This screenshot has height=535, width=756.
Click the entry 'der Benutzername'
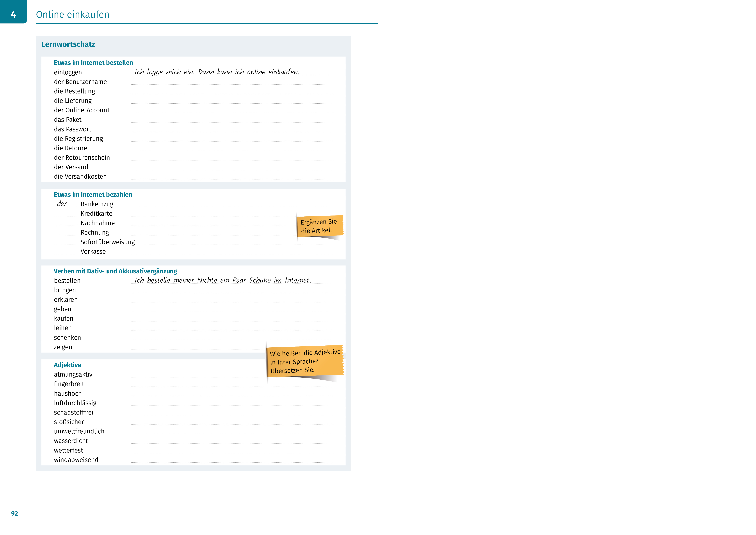[80, 82]
